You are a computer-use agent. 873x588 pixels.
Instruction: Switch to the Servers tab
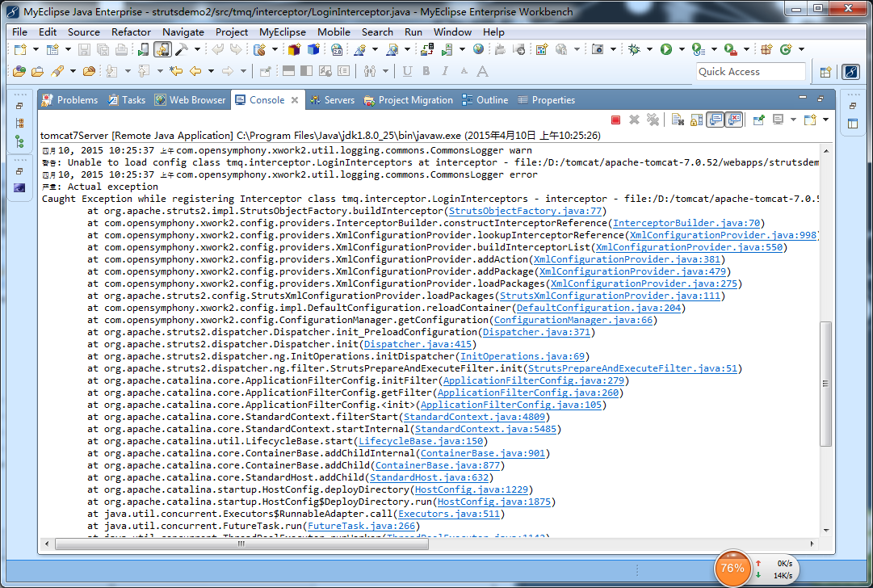pyautogui.click(x=333, y=100)
